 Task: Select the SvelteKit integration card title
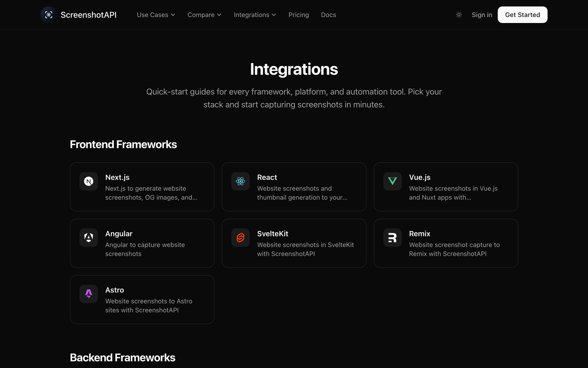[273, 234]
